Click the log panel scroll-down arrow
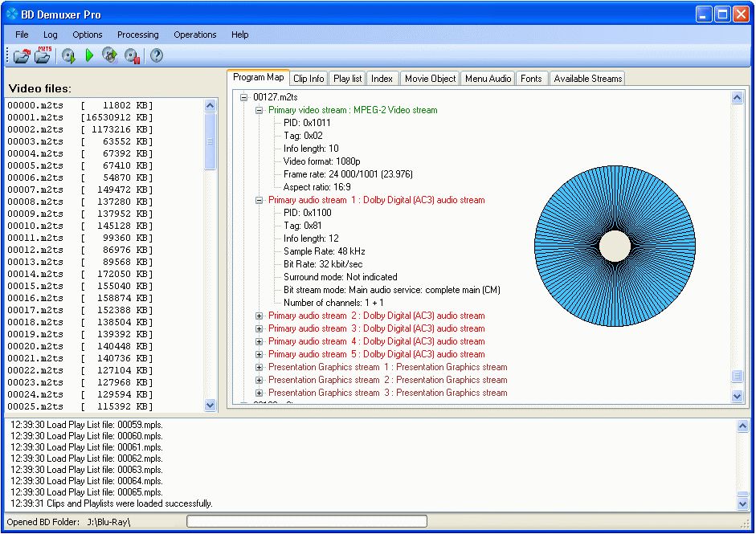Image resolution: width=756 pixels, height=534 pixels. pos(742,503)
